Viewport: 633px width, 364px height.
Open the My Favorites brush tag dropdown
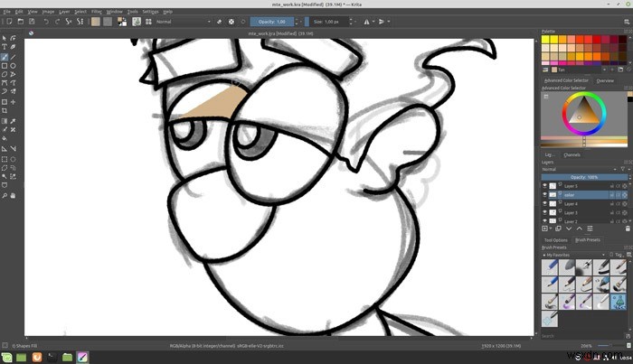click(x=573, y=255)
